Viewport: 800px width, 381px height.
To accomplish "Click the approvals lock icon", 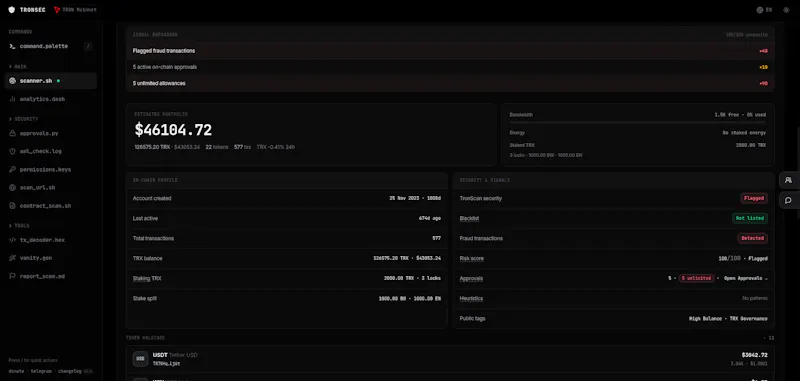I will tap(12, 133).
